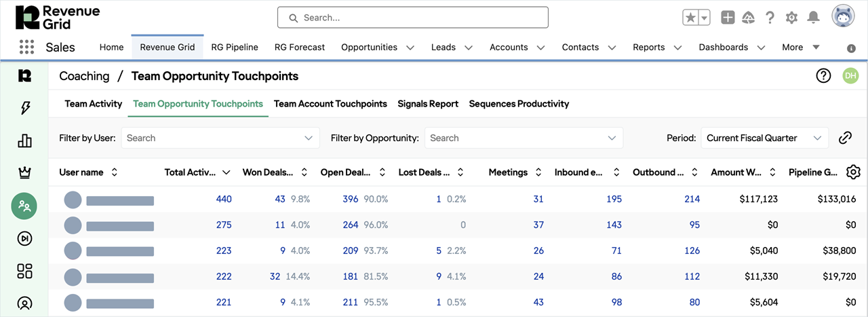Expand the Leads navigation dropdown chevron
Screen dimensions: 868x317
tap(469, 48)
